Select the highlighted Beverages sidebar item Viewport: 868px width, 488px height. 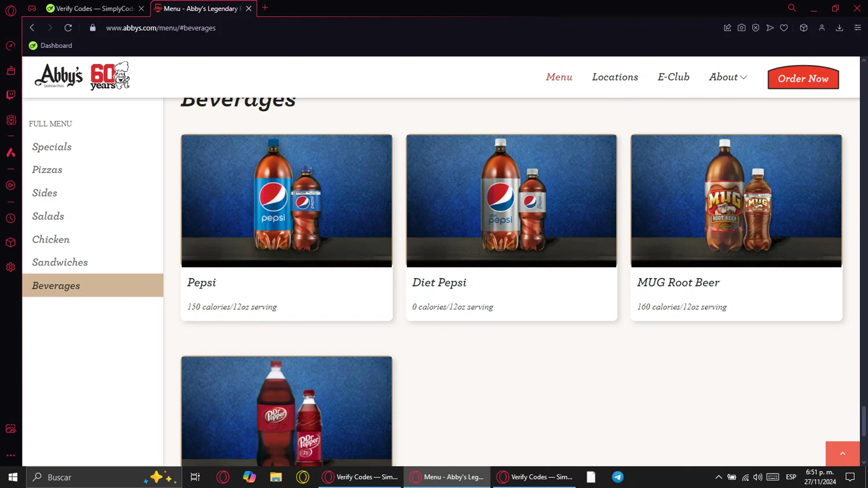pyautogui.click(x=93, y=286)
